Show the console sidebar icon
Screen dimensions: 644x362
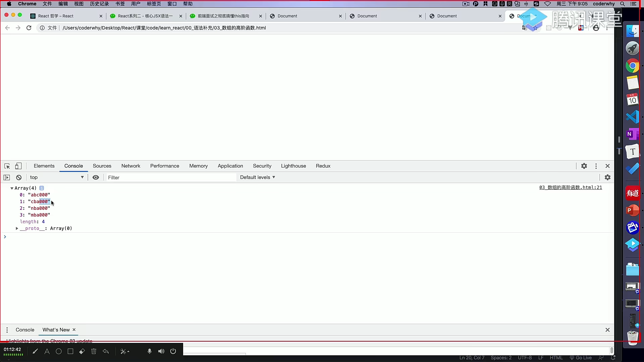[x=7, y=177]
